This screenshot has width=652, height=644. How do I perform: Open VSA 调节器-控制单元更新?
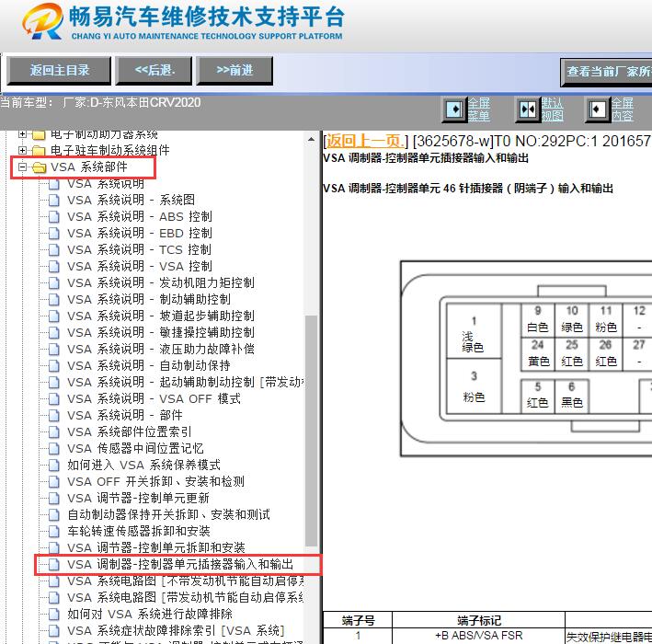coord(139,498)
